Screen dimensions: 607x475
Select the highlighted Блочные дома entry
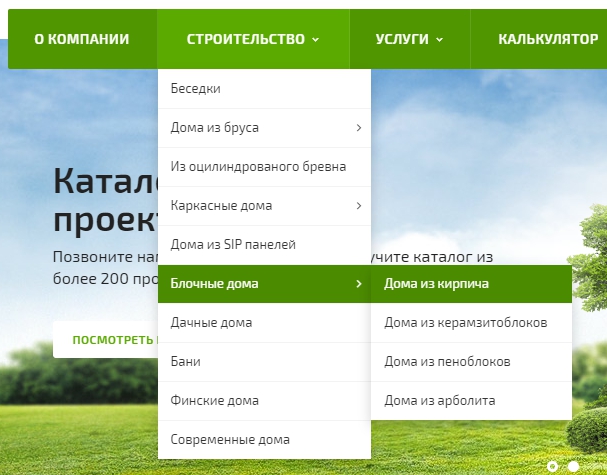pos(264,284)
